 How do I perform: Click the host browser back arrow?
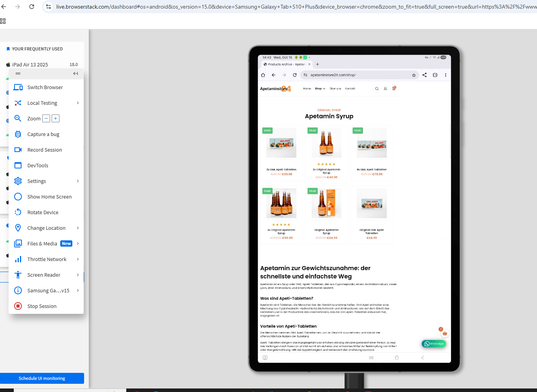click(4, 7)
